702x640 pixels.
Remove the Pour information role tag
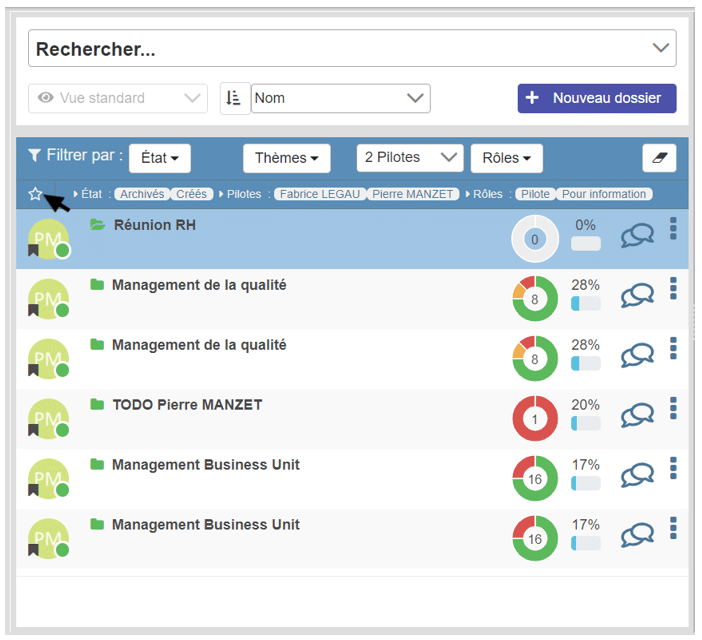[x=604, y=194]
